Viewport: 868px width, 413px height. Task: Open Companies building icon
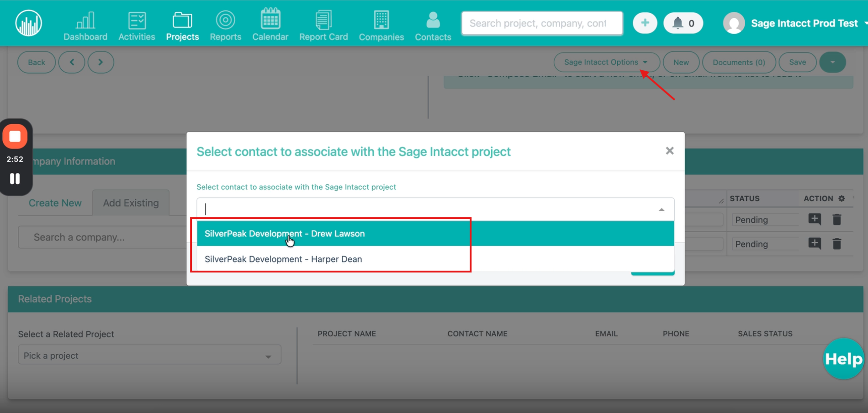point(381,21)
